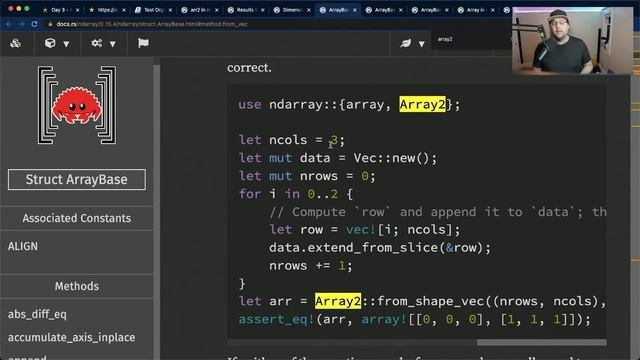Click the feature flags icon
The image size is (640, 360).
(x=143, y=43)
